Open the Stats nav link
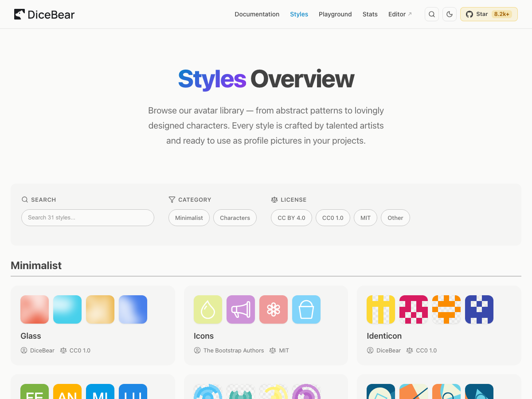 [370, 14]
